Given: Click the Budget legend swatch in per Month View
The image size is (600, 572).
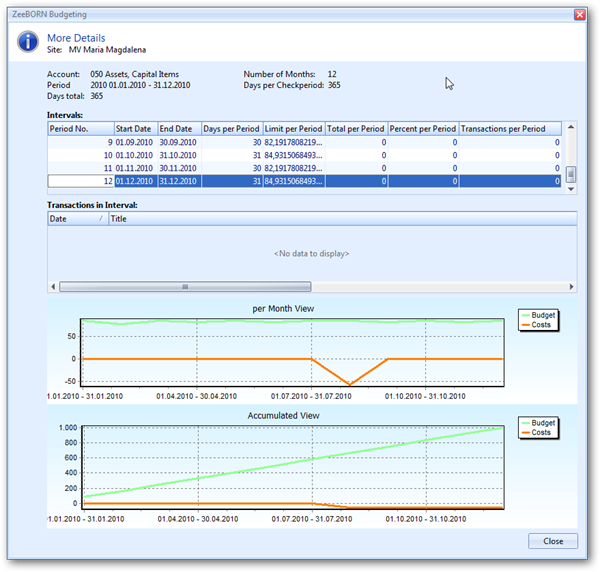Looking at the screenshot, I should click(524, 315).
